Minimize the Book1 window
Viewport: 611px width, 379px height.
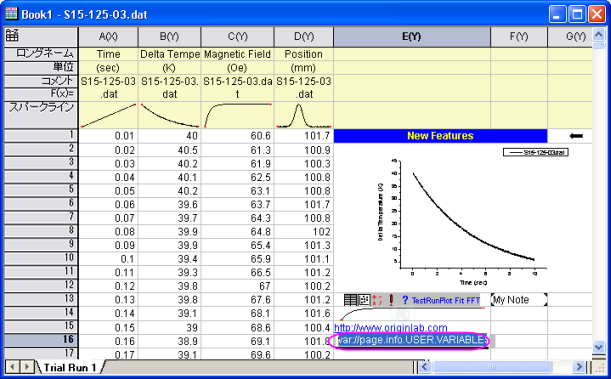pyautogui.click(x=557, y=14)
